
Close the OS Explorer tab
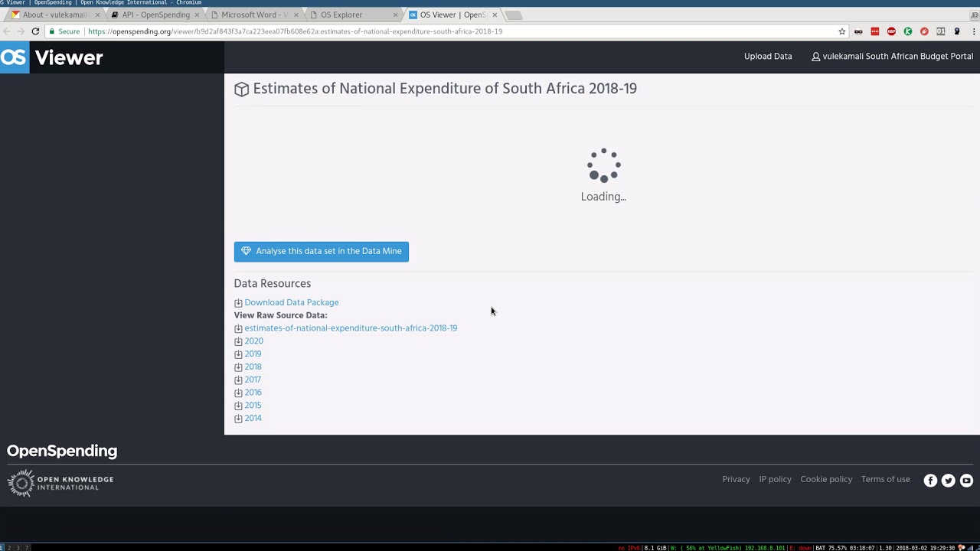395,15
